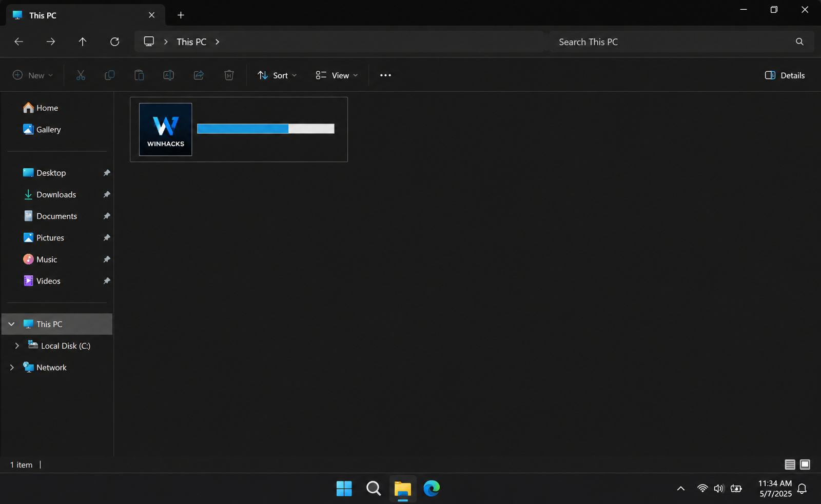Click the Copy icon in toolbar

click(x=109, y=75)
